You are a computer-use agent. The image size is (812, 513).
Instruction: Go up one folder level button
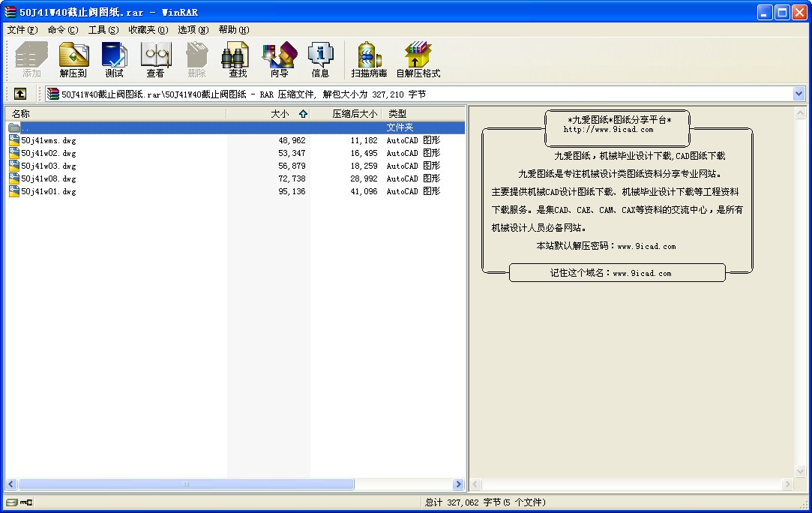pyautogui.click(x=20, y=94)
